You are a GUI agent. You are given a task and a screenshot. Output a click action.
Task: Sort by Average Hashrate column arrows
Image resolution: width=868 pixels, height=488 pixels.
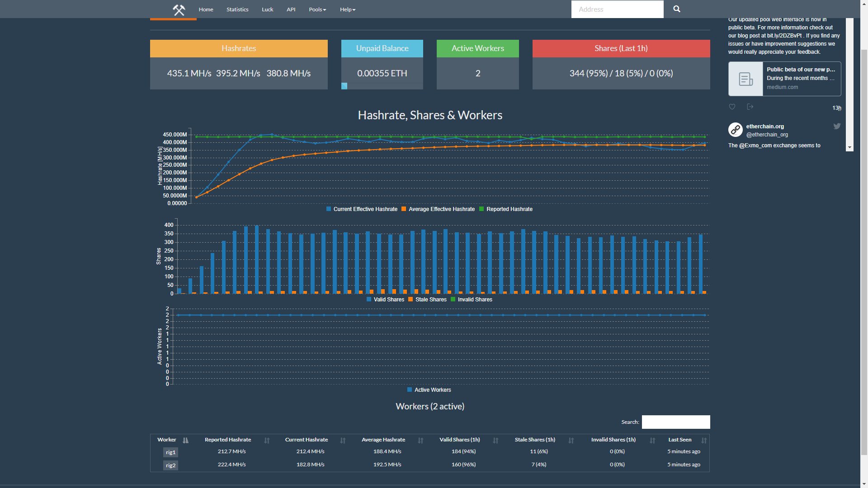coord(420,441)
